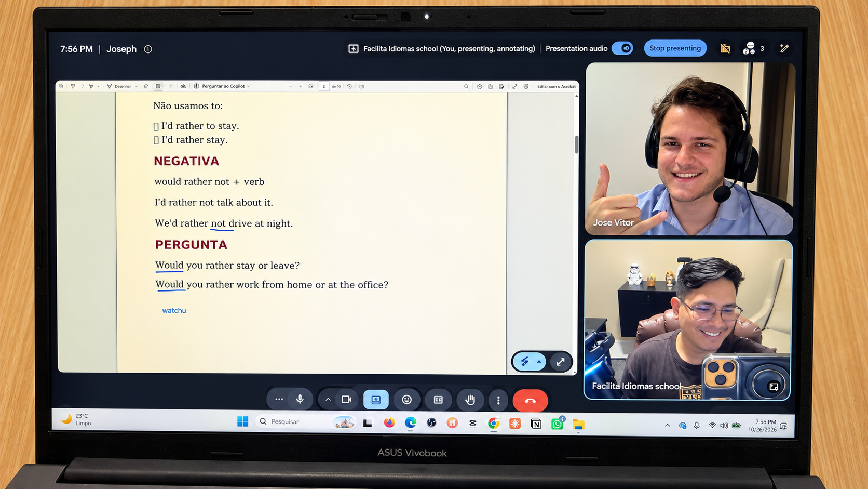Zoom in with the plus button
Viewport: 868px width, 489px height.
point(301,86)
